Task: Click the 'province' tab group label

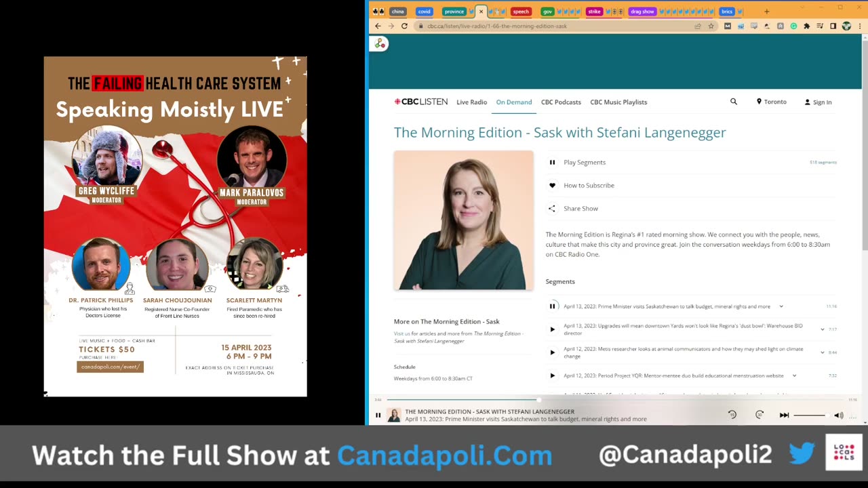Action: tap(454, 12)
